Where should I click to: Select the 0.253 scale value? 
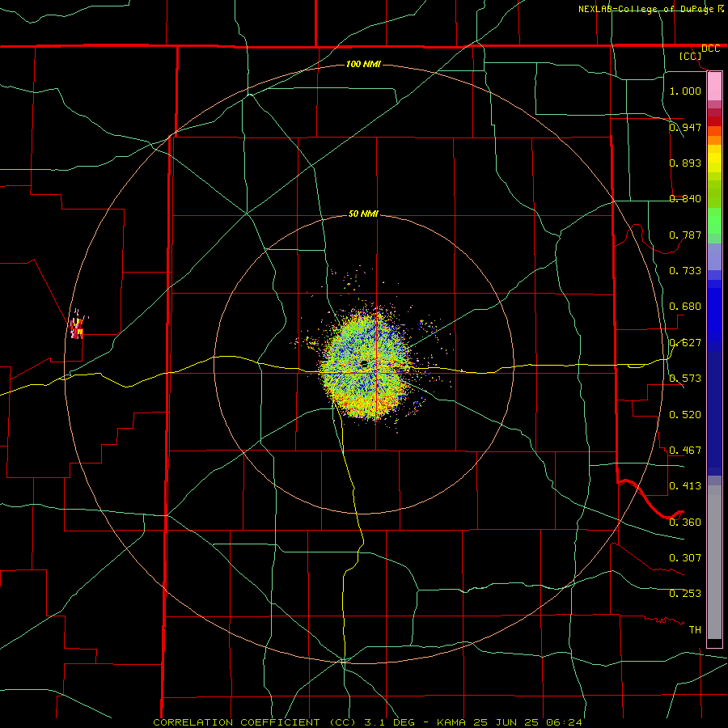point(685,594)
